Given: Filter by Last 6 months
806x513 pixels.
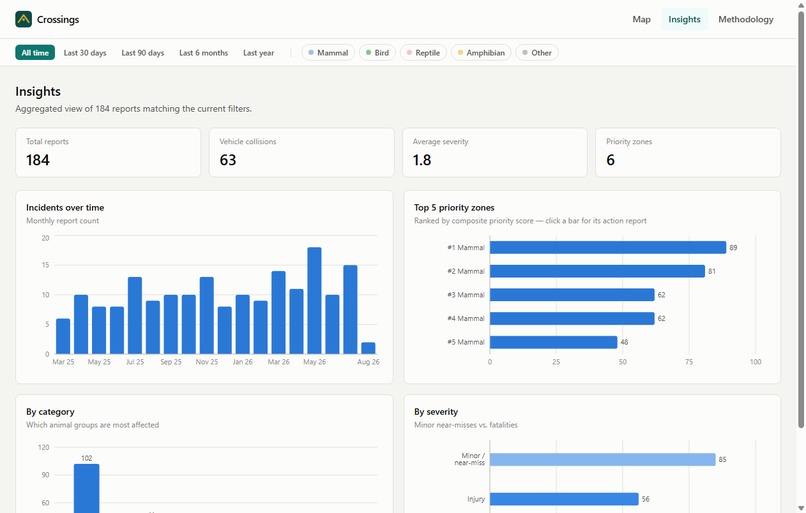Looking at the screenshot, I should tap(204, 52).
